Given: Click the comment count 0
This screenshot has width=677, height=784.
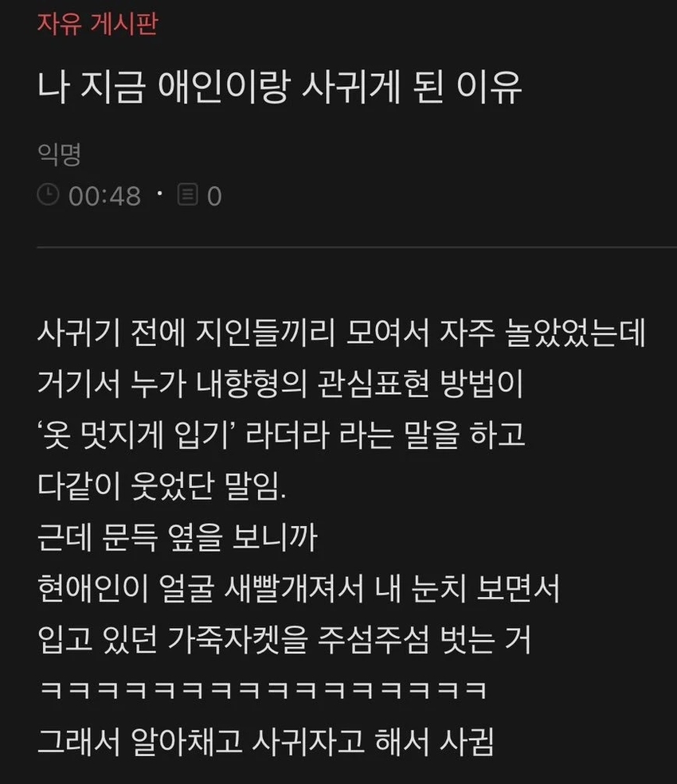Looking at the screenshot, I should click(214, 196).
